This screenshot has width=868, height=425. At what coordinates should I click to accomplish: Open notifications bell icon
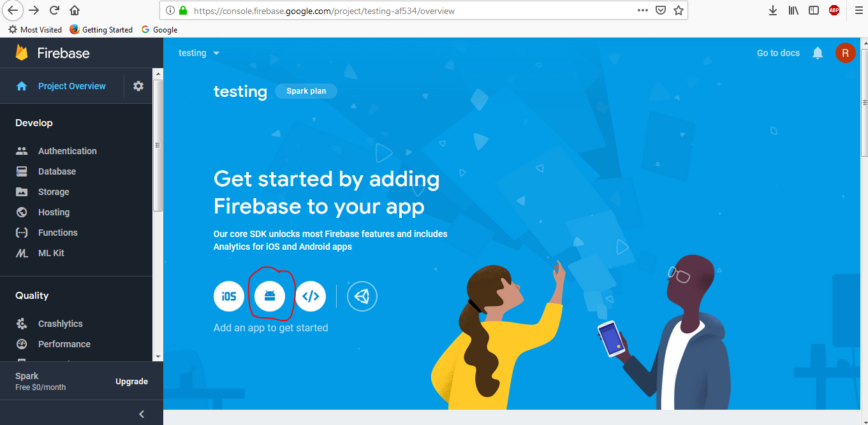point(818,53)
